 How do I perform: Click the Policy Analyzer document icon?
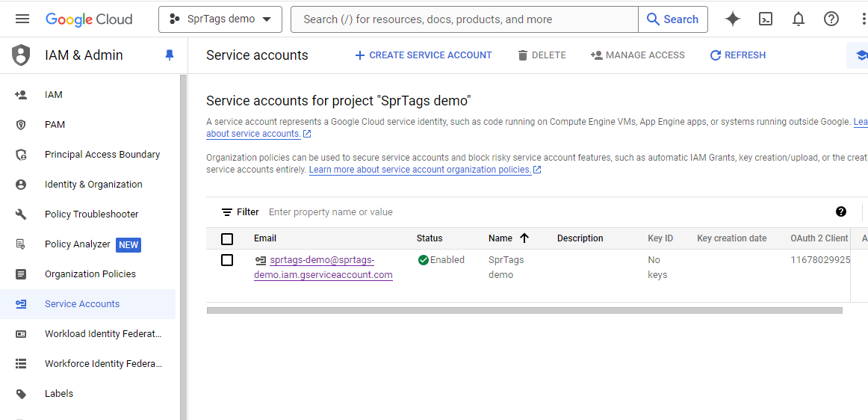click(x=21, y=244)
